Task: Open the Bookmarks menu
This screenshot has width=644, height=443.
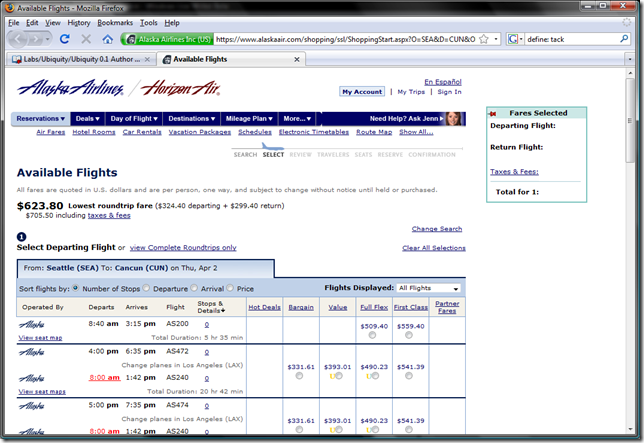Action: [x=115, y=23]
